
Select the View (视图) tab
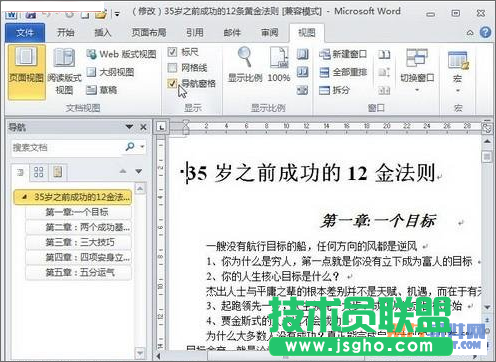(307, 33)
